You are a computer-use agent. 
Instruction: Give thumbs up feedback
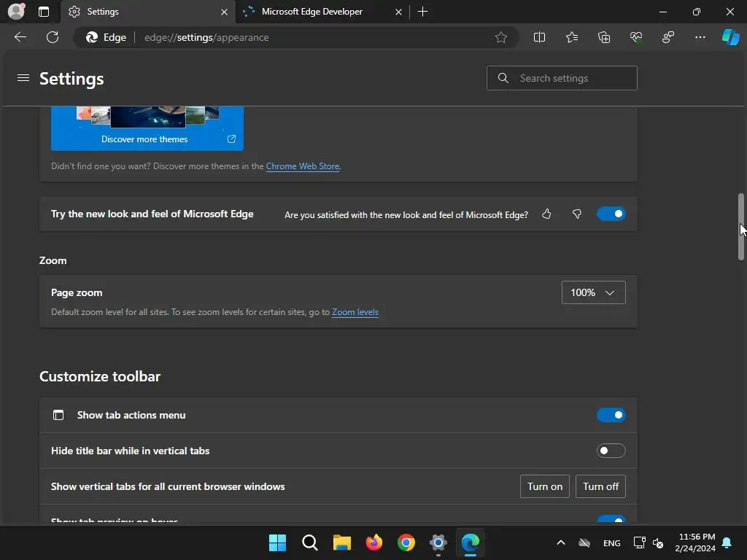pyautogui.click(x=546, y=214)
